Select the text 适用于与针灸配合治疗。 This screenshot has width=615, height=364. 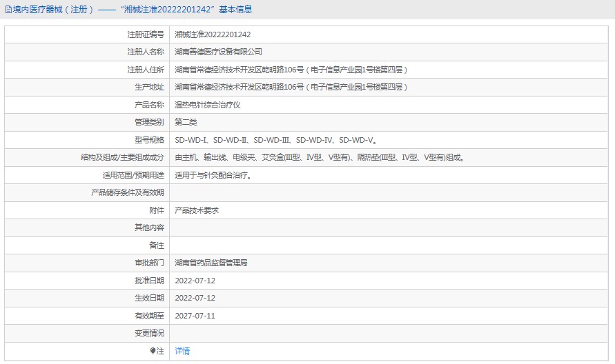213,175
